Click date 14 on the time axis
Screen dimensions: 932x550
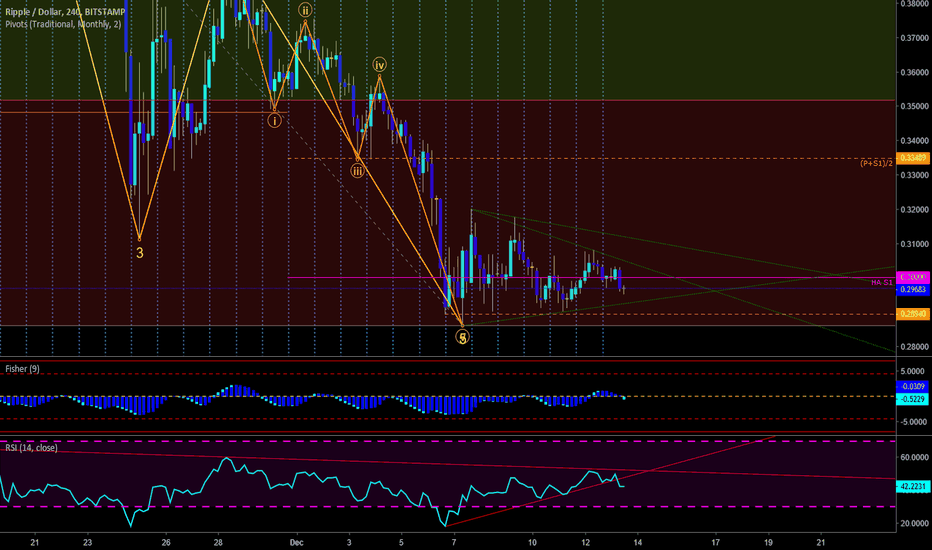[x=638, y=542]
